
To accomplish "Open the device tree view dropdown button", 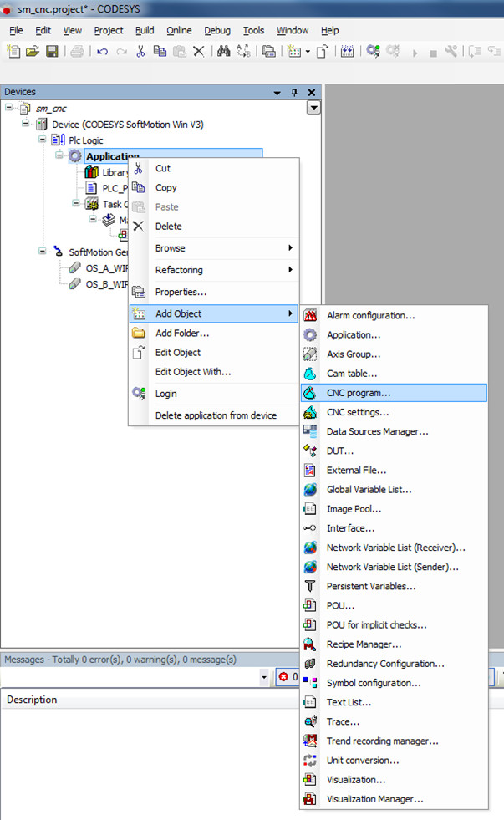I will 313,108.
